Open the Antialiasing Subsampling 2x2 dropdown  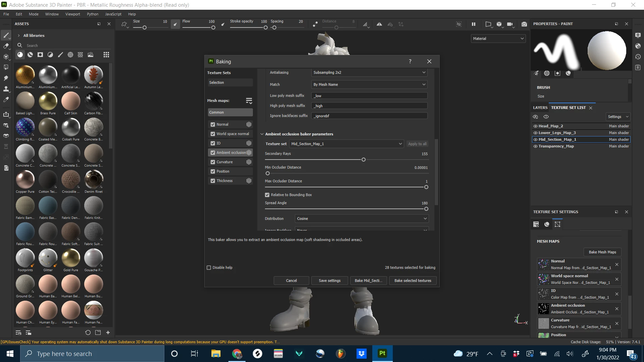click(x=369, y=72)
